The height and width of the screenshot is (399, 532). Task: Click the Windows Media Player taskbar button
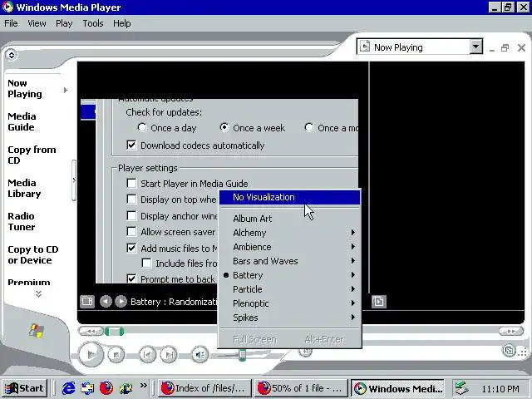click(397, 388)
